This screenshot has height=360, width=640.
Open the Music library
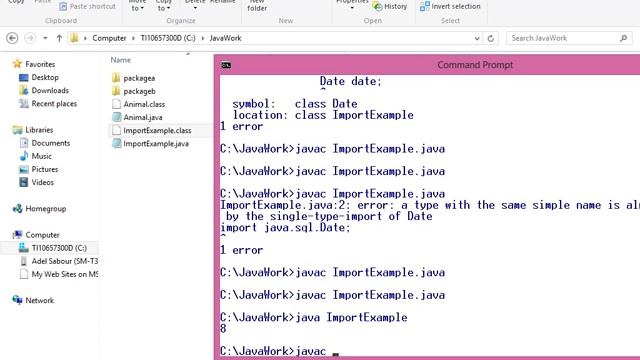click(x=42, y=156)
